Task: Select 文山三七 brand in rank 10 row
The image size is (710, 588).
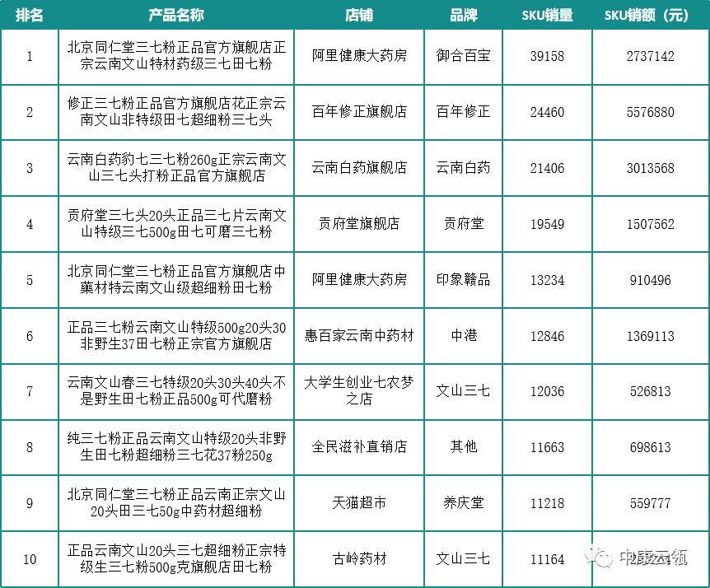Action: (x=463, y=559)
